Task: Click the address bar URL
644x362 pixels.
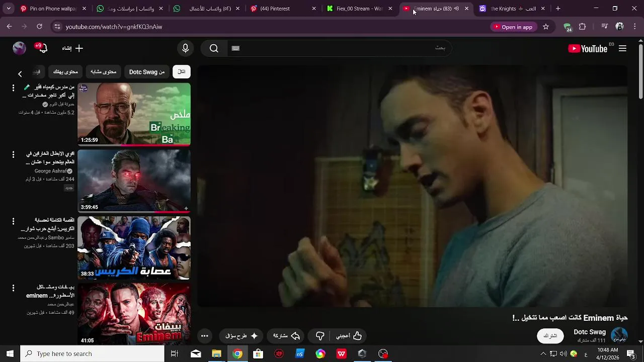Action: pyautogui.click(x=114, y=27)
